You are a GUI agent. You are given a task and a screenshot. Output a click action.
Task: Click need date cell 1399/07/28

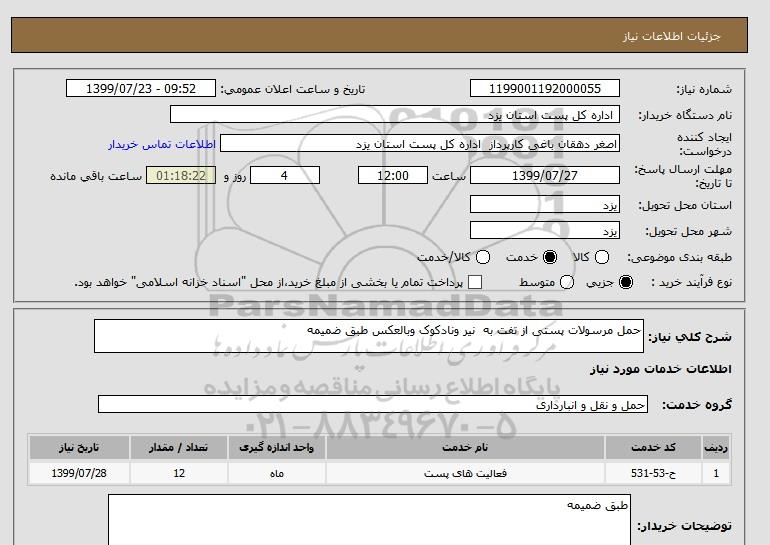click(x=79, y=473)
